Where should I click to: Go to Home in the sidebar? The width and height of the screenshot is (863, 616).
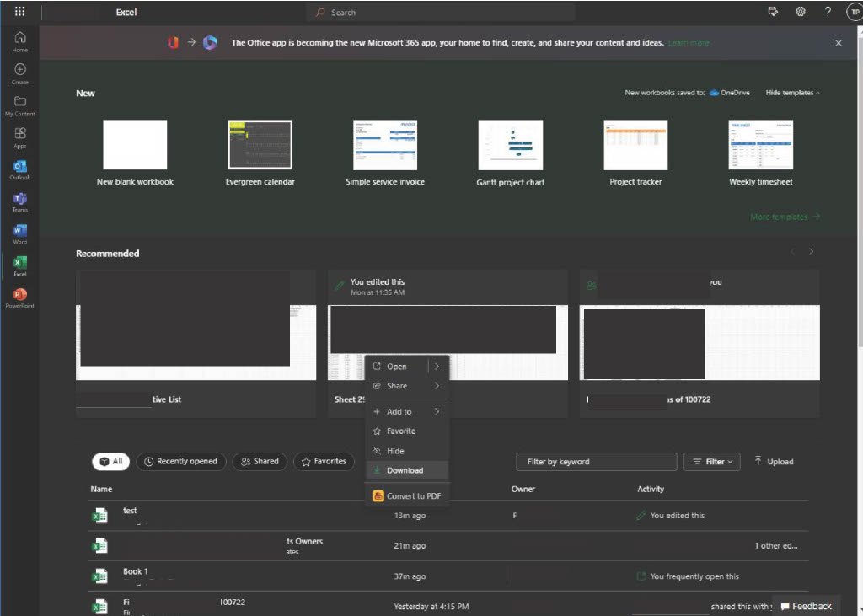click(20, 42)
